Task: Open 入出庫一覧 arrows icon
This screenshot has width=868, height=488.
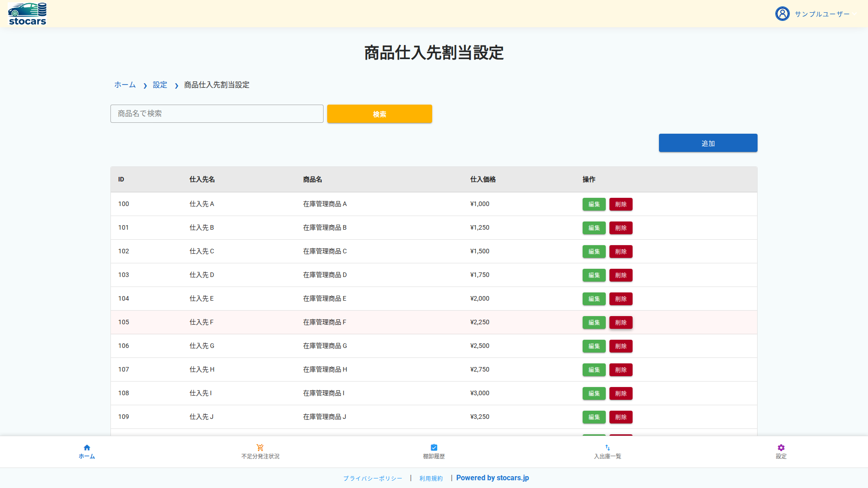Action: pyautogui.click(x=608, y=448)
